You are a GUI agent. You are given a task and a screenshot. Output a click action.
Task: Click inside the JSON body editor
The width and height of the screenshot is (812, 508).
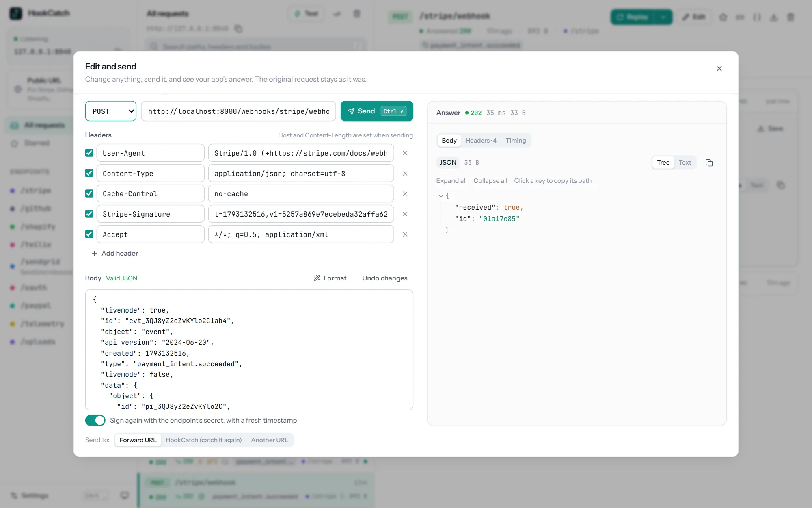[249, 350]
